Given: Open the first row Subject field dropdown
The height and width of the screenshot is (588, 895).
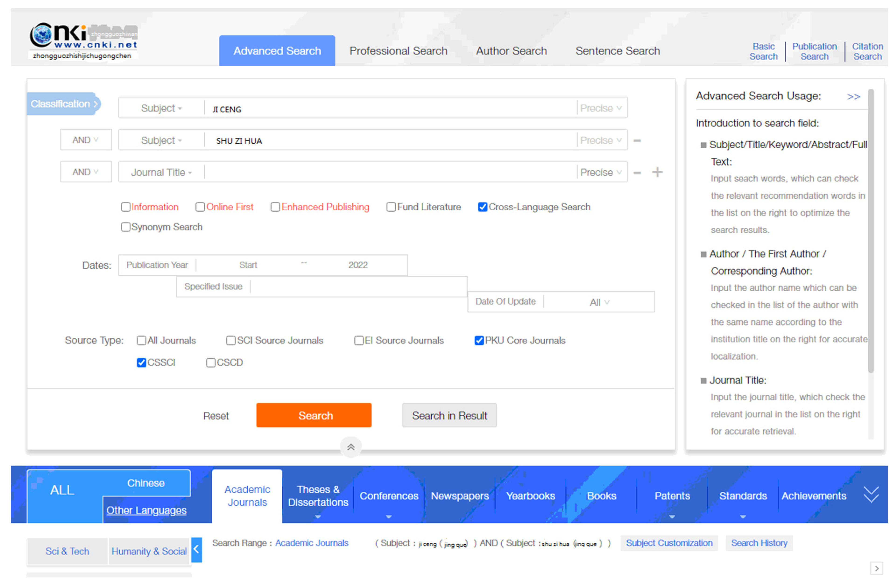Looking at the screenshot, I should (161, 108).
